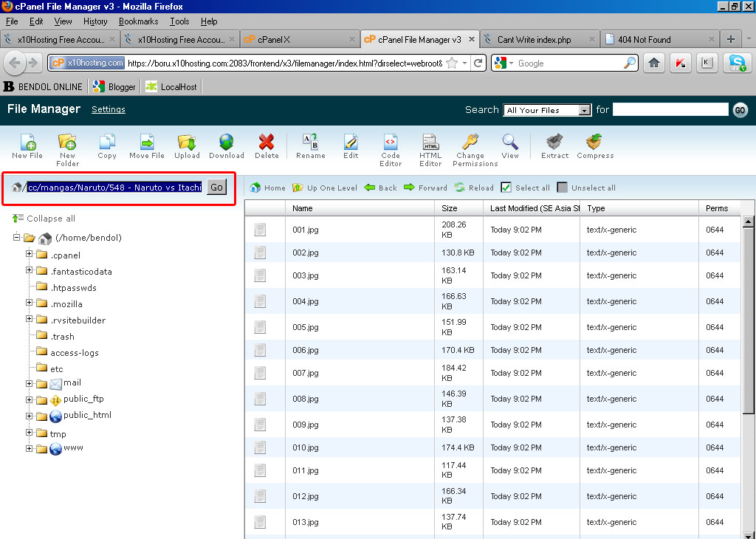Click the Move File icon
The height and width of the screenshot is (539, 756).
[147, 143]
